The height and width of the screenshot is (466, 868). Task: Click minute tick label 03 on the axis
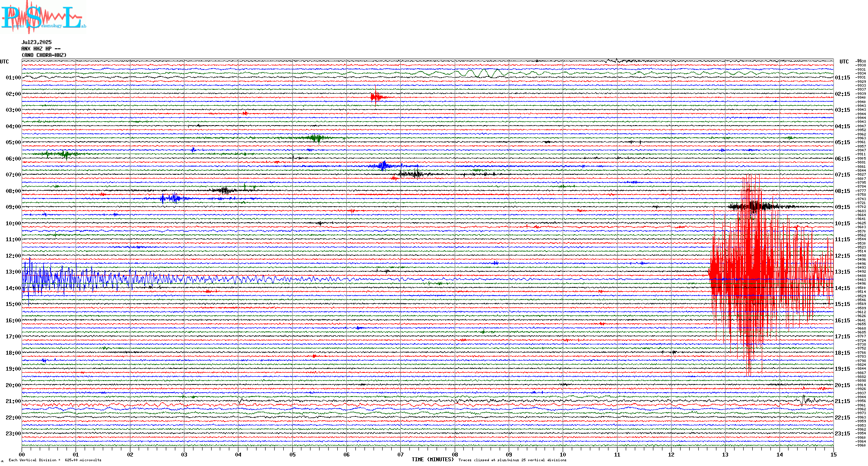(184, 454)
